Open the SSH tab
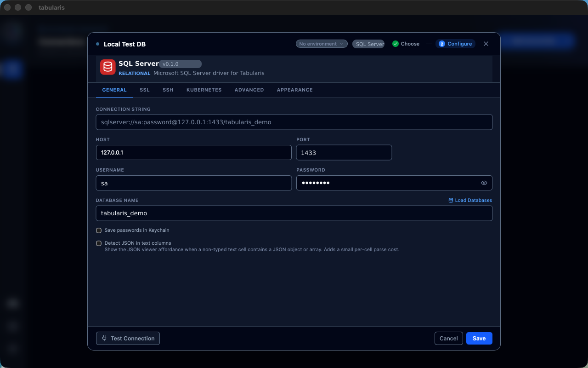 click(168, 90)
